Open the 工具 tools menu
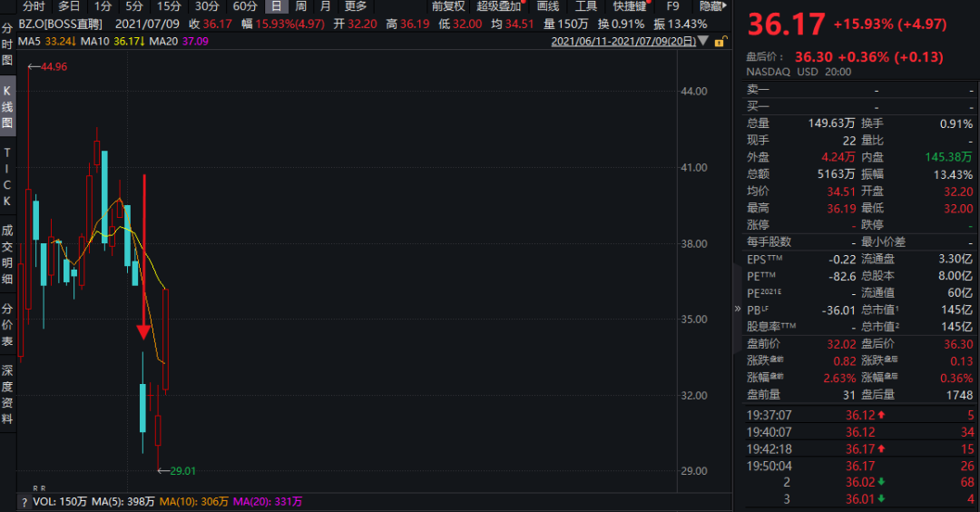 585,6
